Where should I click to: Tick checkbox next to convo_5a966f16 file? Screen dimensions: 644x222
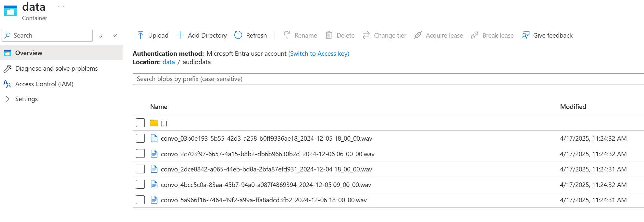coord(140,200)
